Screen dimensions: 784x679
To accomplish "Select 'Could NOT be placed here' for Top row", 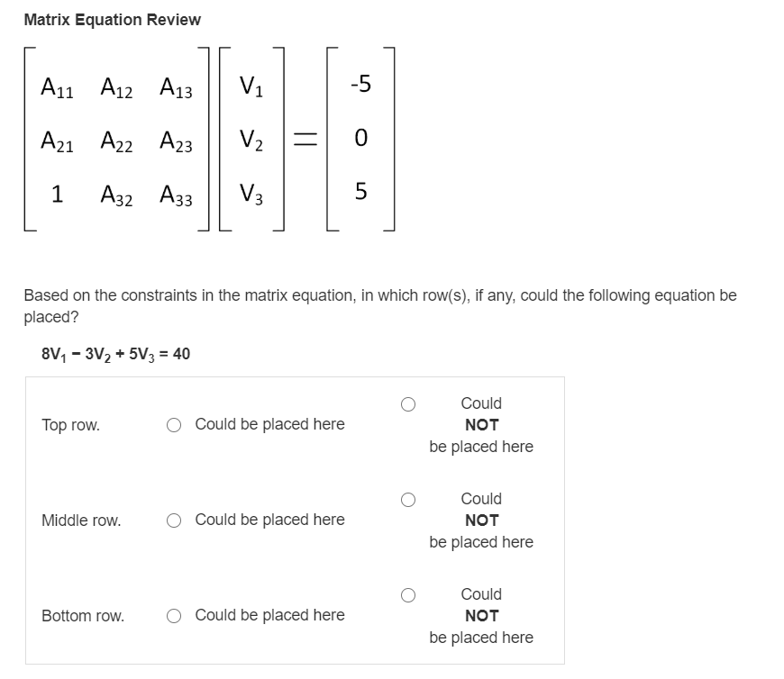I will tap(407, 403).
